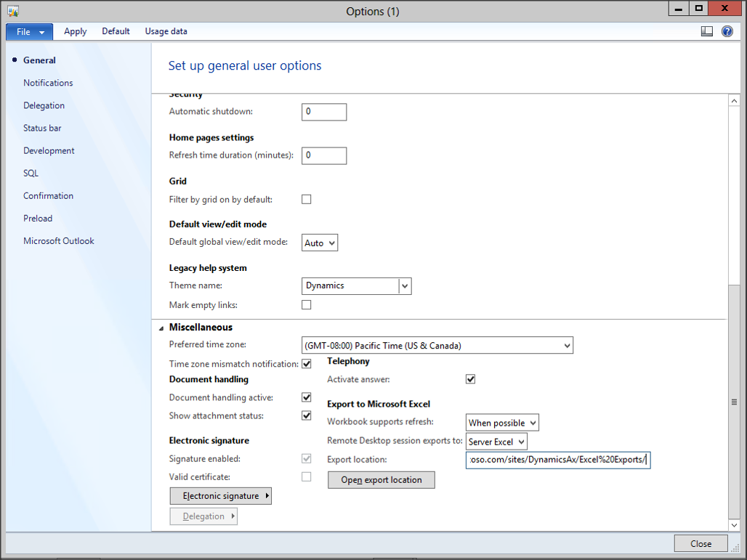Click the view layout icon beside help
The height and width of the screenshot is (560, 747).
point(707,31)
